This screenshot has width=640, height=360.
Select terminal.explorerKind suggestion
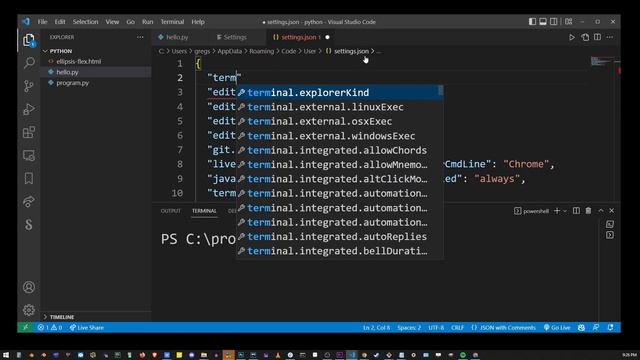340,93
